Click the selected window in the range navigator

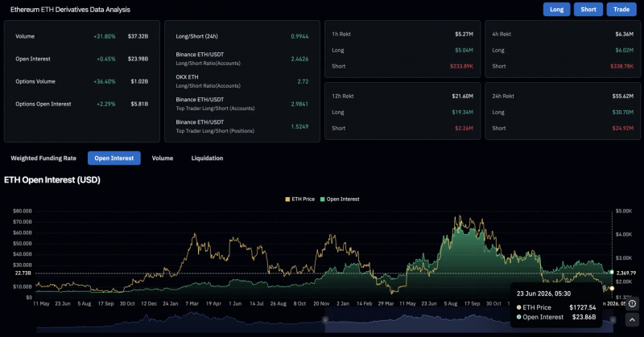469,320
